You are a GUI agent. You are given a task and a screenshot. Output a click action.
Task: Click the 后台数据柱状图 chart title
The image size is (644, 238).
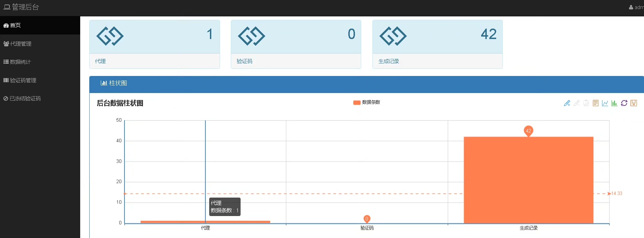[x=120, y=103]
